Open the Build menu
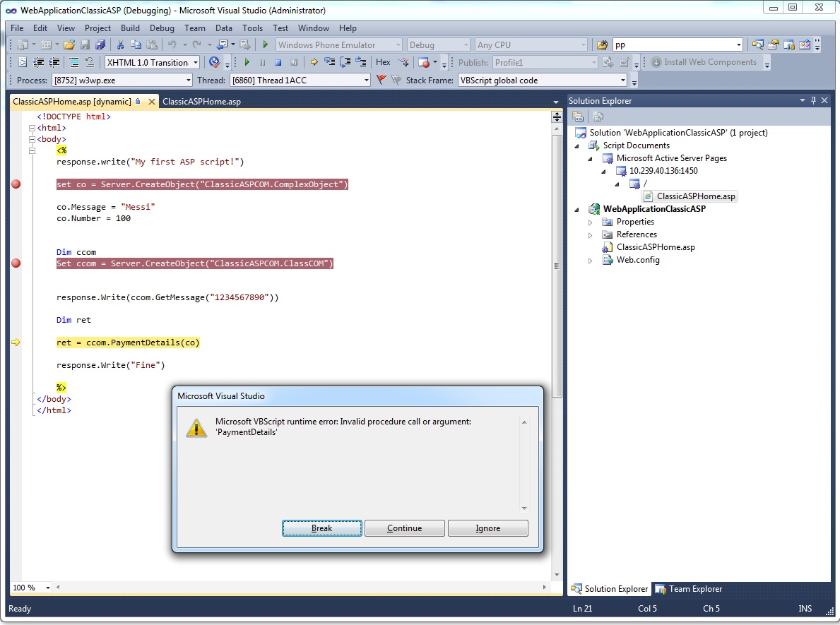 [x=130, y=28]
